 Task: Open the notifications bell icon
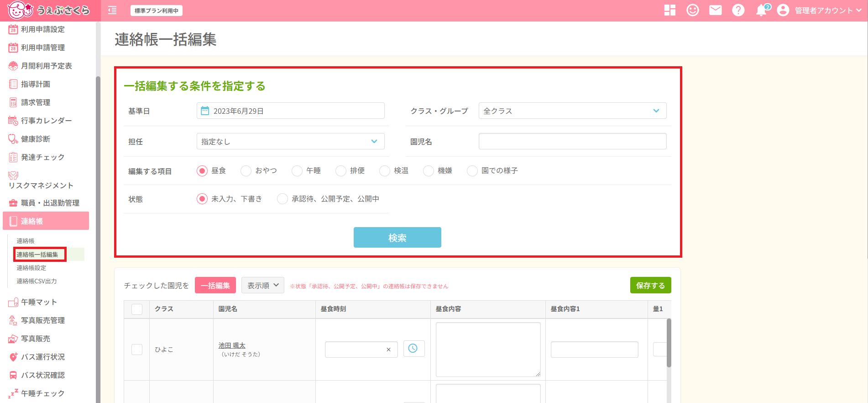pos(761,11)
